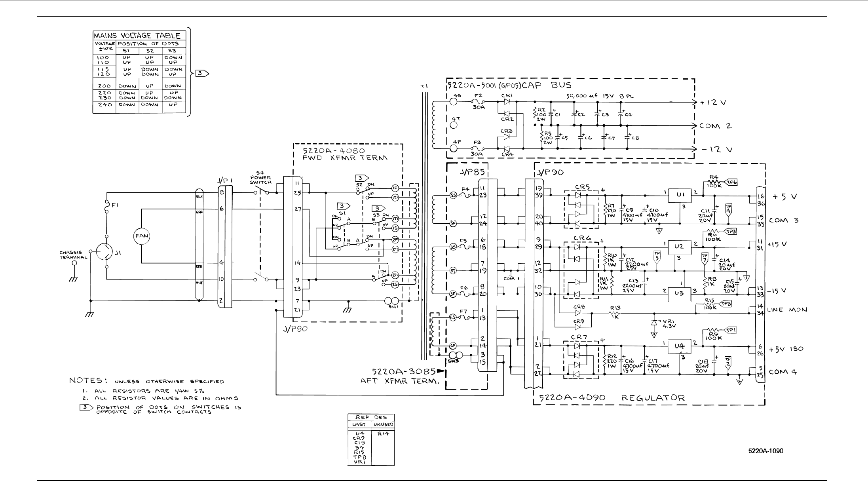868x481 pixels.
Task: Click the J1 mains inlet connector symbol
Action: 104,251
